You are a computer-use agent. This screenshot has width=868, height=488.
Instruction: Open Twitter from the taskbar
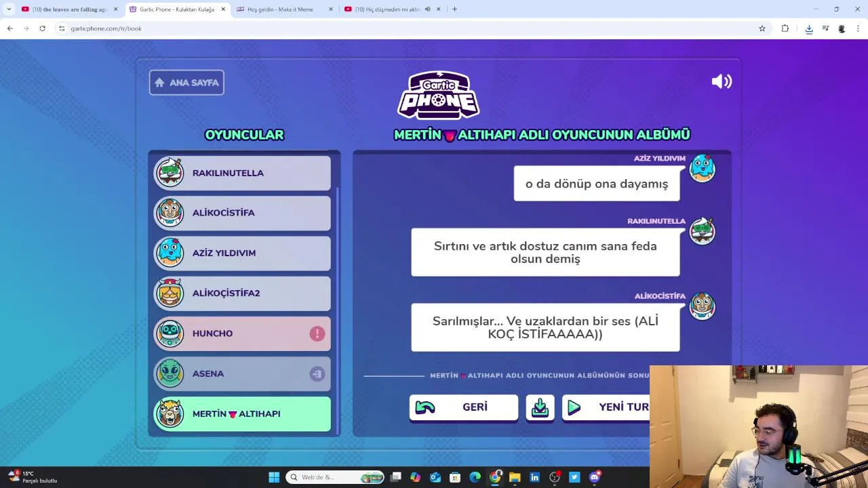574,477
